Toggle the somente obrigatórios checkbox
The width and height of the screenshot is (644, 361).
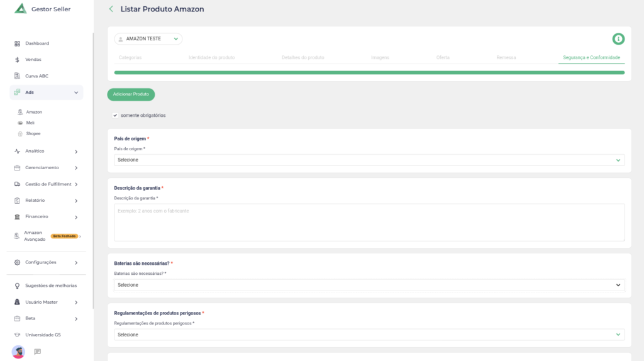(115, 115)
